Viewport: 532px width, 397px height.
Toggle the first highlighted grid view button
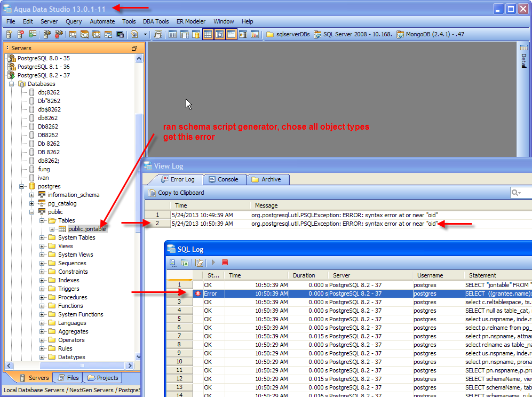(208, 34)
